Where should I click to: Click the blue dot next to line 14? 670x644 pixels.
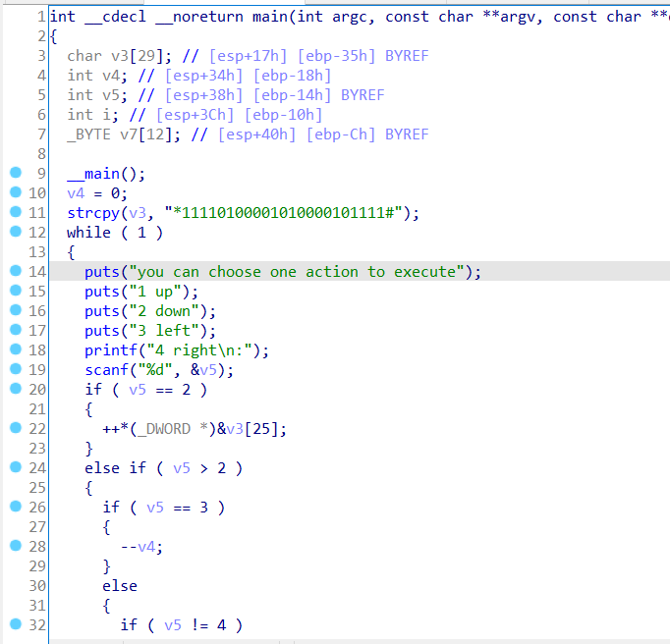(15, 271)
